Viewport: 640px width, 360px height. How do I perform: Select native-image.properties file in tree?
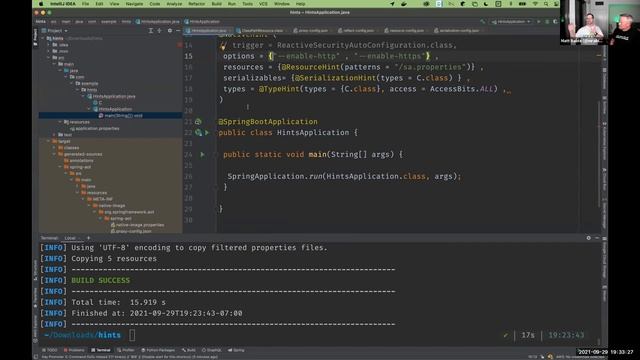[x=137, y=225]
